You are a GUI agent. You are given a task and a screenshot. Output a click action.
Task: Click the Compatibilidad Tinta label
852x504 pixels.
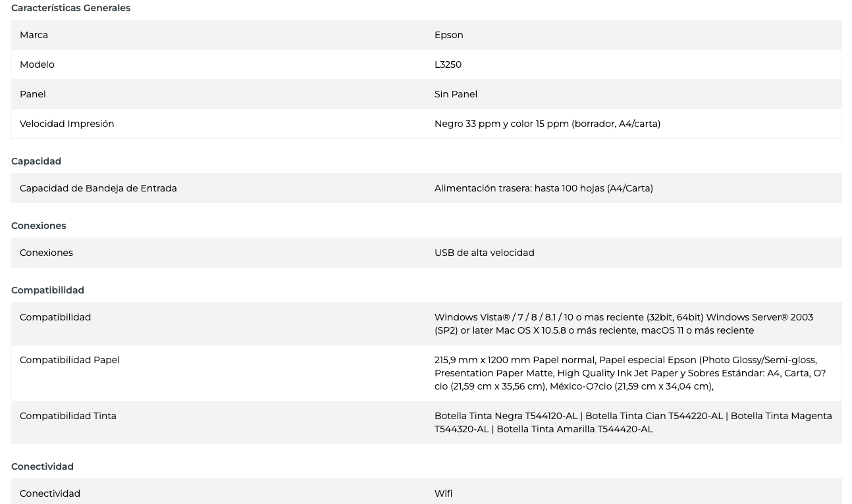pos(68,416)
